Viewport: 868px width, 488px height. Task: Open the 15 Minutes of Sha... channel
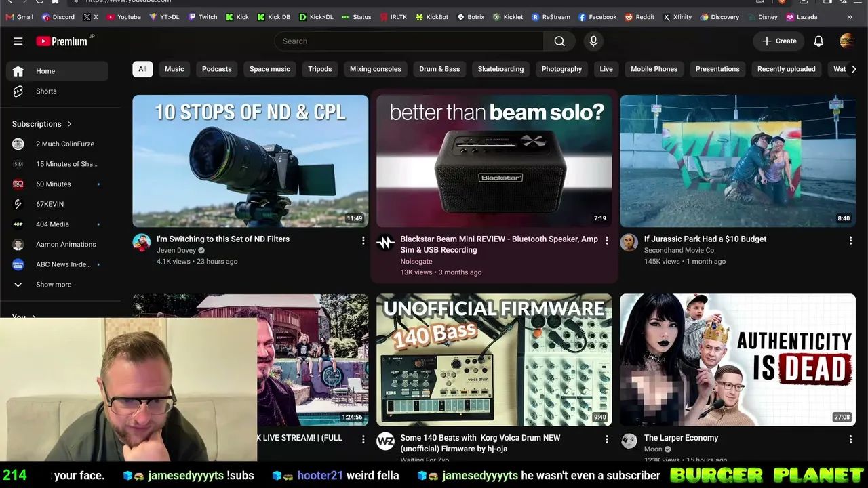[58, 164]
